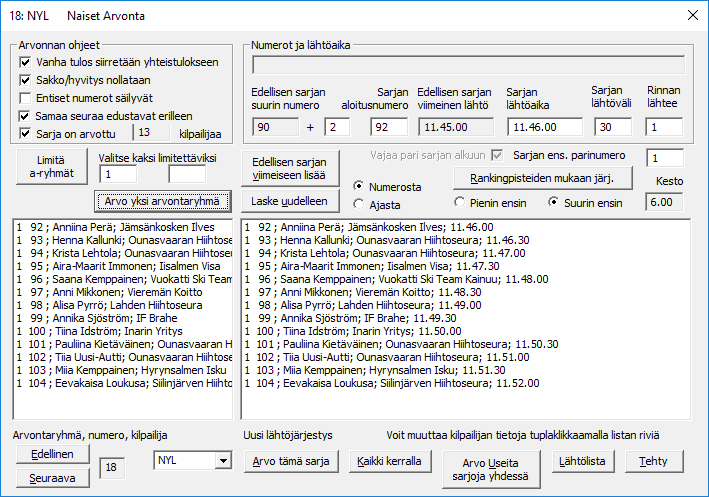This screenshot has width=709, height=497.
Task: Uncheck the 'Sakko/hyvitys nollataan' option
Action: pos(26,80)
